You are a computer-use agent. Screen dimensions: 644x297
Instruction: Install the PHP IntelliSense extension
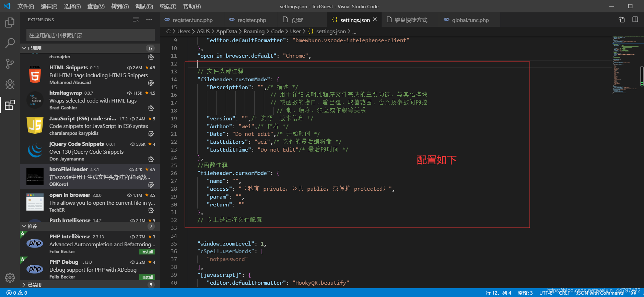147,252
